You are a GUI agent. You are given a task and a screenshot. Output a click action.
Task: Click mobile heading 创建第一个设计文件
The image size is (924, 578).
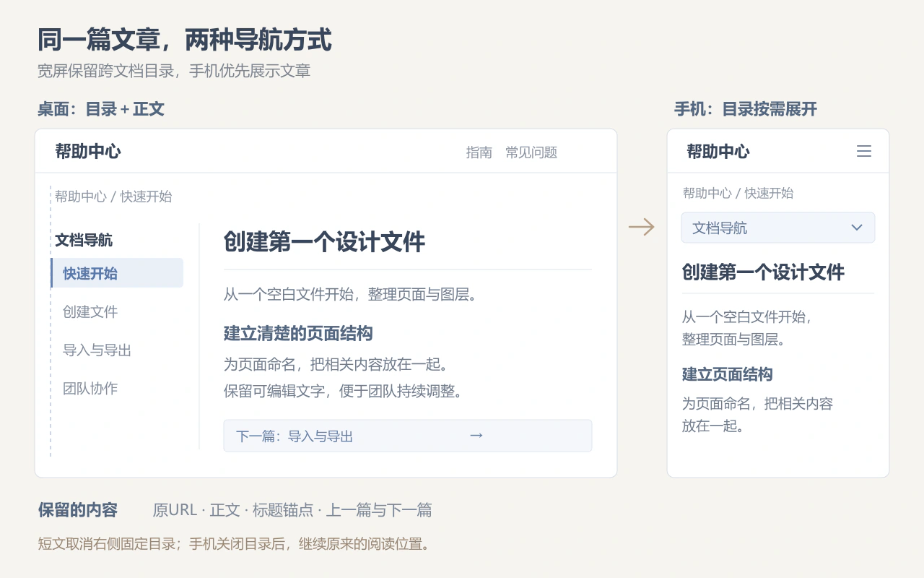point(763,272)
